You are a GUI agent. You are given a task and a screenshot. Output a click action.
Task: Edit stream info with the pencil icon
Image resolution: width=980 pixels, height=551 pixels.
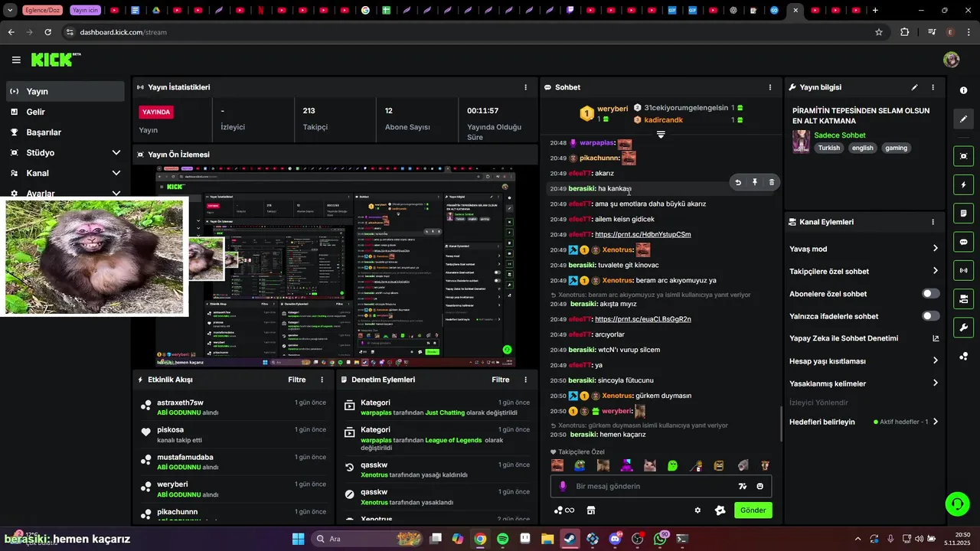tap(914, 87)
